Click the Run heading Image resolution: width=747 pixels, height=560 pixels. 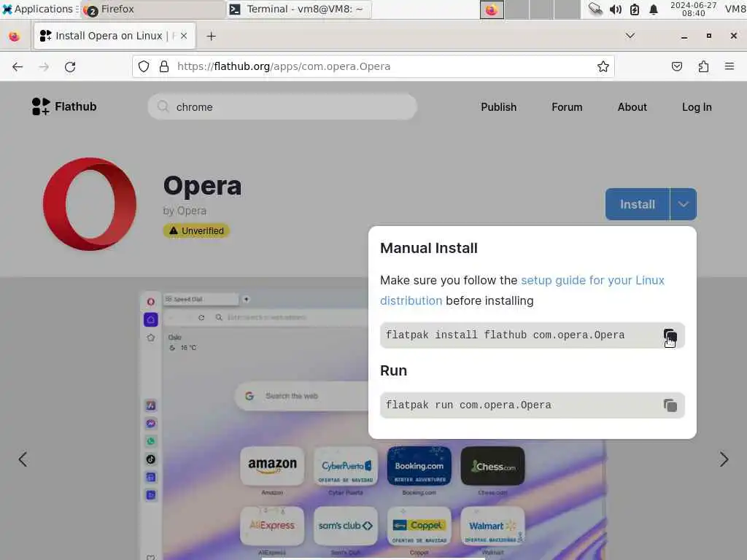(x=393, y=370)
